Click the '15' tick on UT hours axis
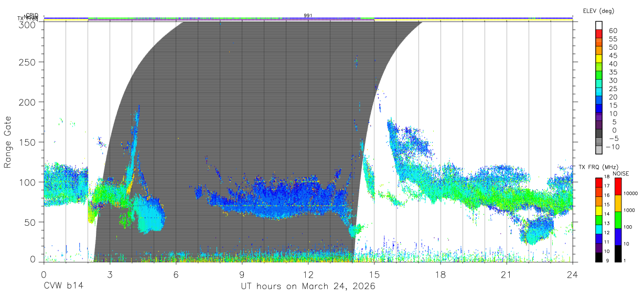This screenshot has width=644, height=297. (374, 274)
